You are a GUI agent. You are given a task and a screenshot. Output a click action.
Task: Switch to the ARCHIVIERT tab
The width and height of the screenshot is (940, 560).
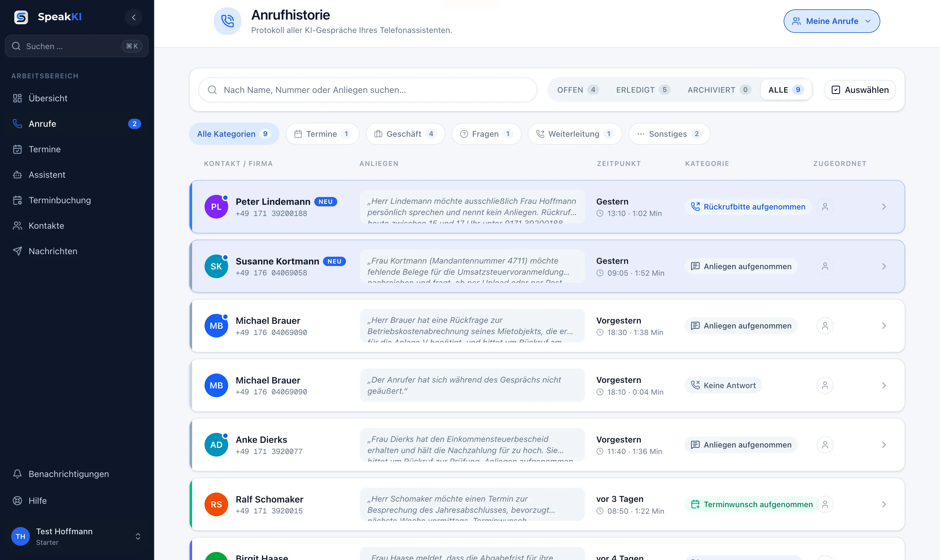pyautogui.click(x=719, y=90)
